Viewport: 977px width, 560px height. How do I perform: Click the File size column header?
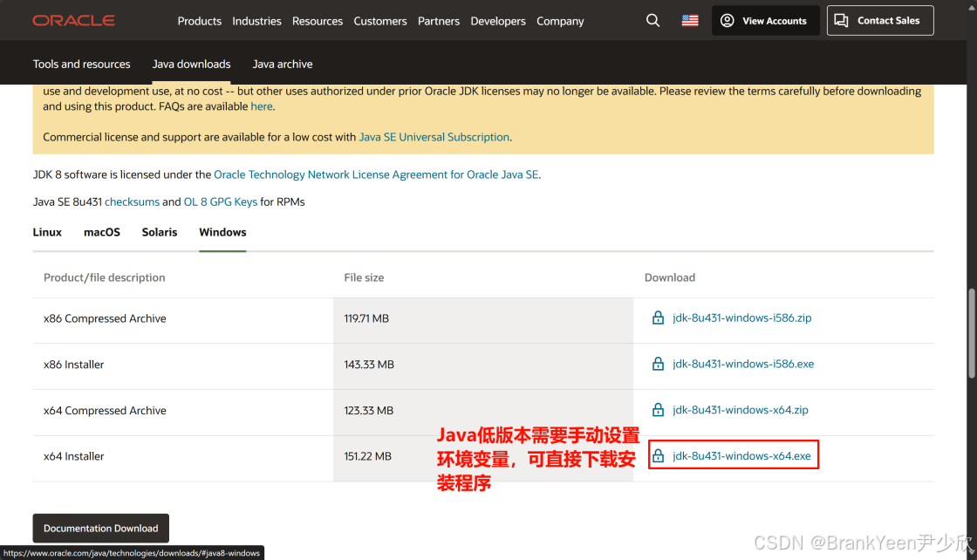pos(364,278)
